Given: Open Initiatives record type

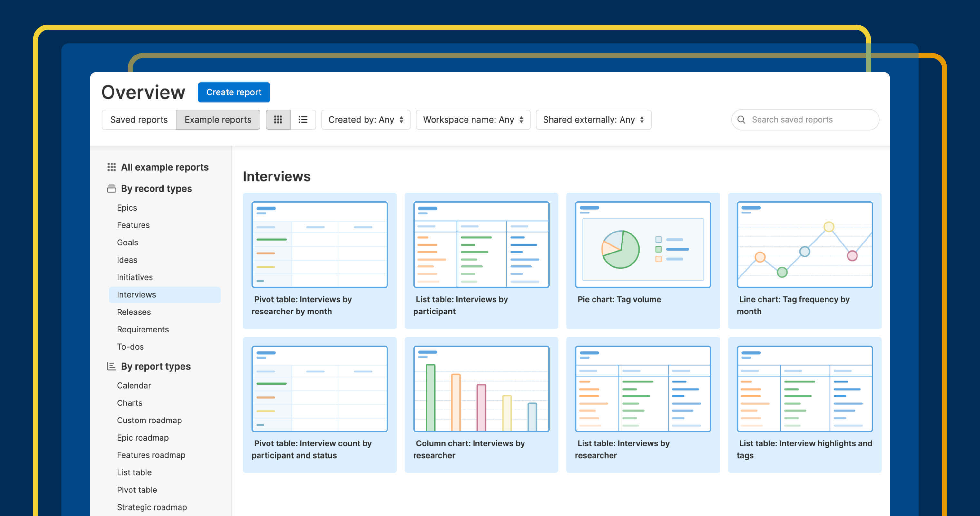Looking at the screenshot, I should click(135, 277).
